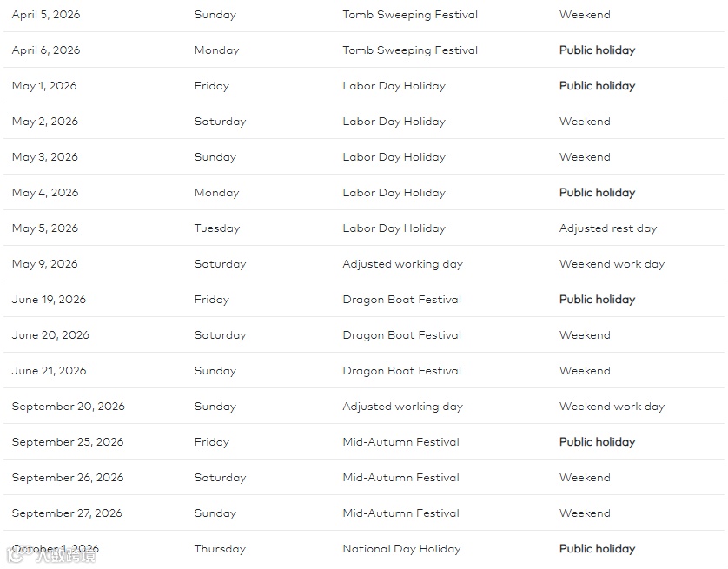Select the May 1, 2026 date cell

click(44, 86)
